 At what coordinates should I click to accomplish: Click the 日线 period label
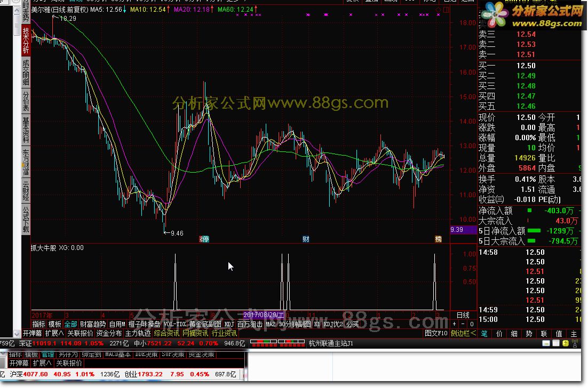point(463,315)
